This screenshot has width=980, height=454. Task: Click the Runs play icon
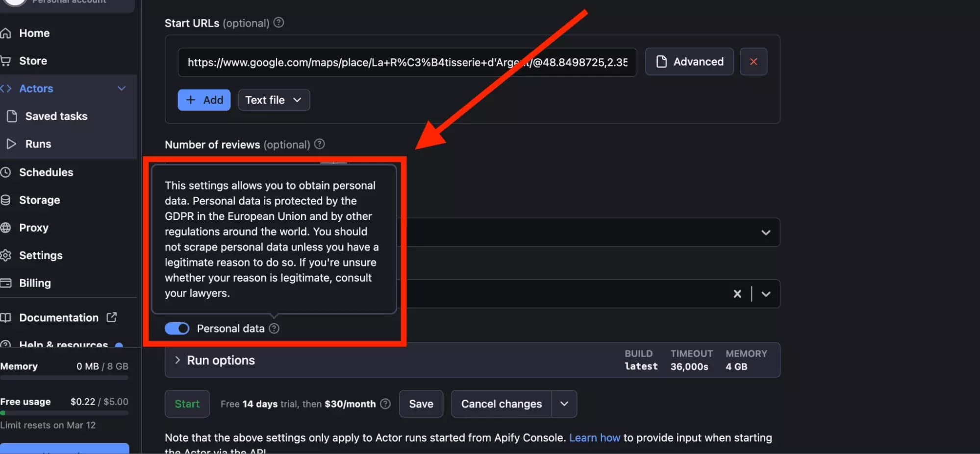click(x=11, y=143)
